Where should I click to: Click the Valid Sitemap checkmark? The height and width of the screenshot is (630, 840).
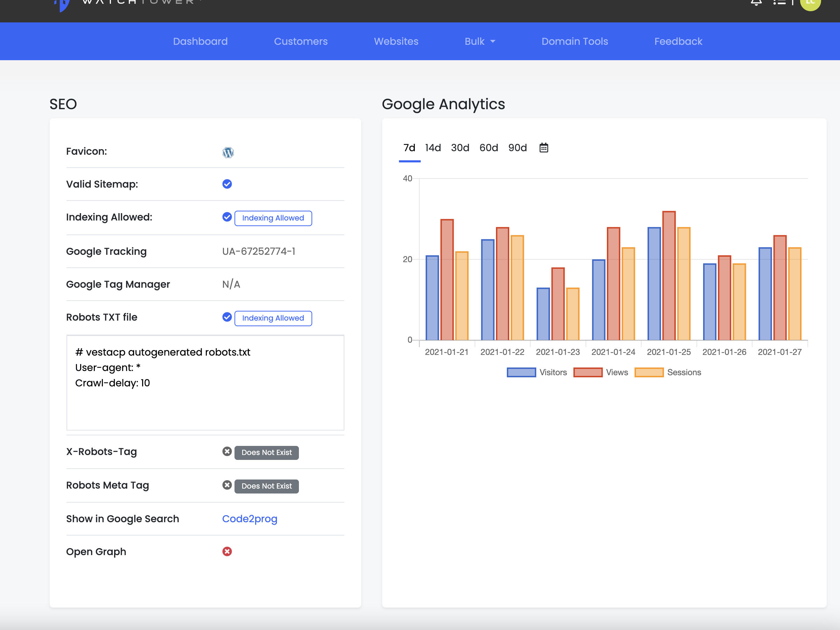(227, 184)
